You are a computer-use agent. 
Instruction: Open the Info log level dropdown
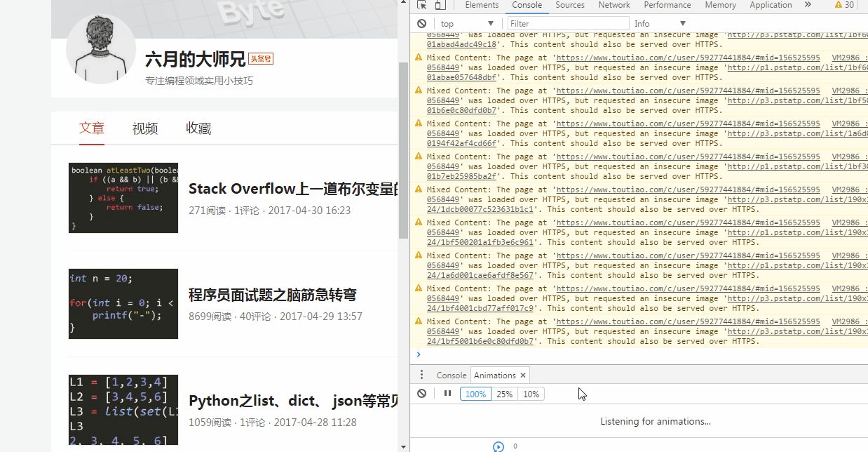pyautogui.click(x=658, y=23)
